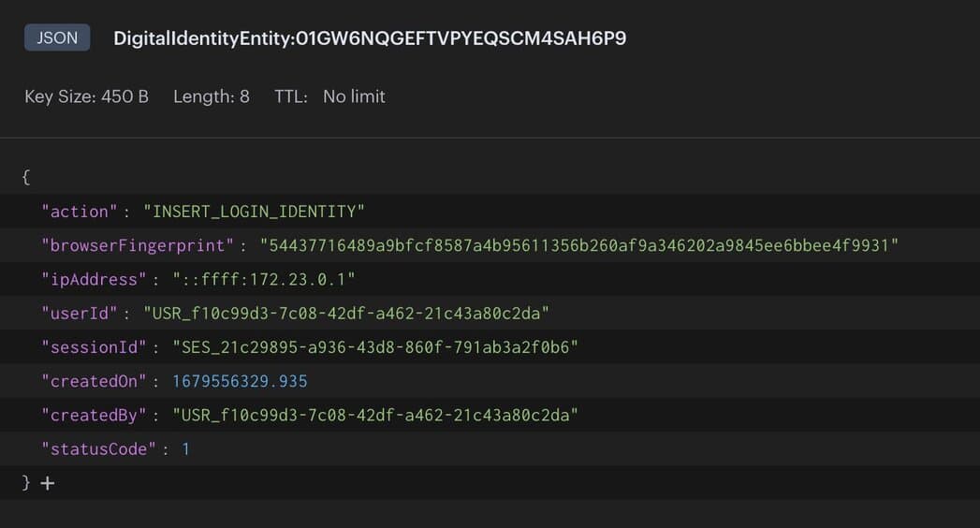Edit the createdOn 1679556329.935 value
The image size is (980, 528).
pyautogui.click(x=240, y=381)
